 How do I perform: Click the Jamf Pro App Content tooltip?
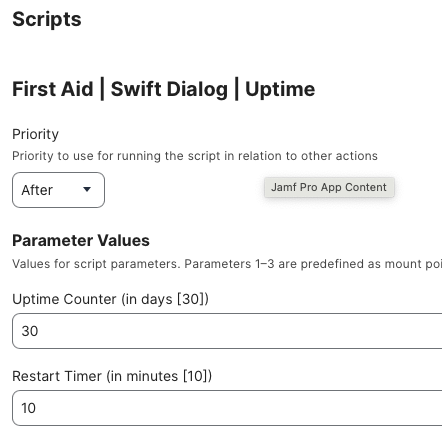pyautogui.click(x=329, y=187)
